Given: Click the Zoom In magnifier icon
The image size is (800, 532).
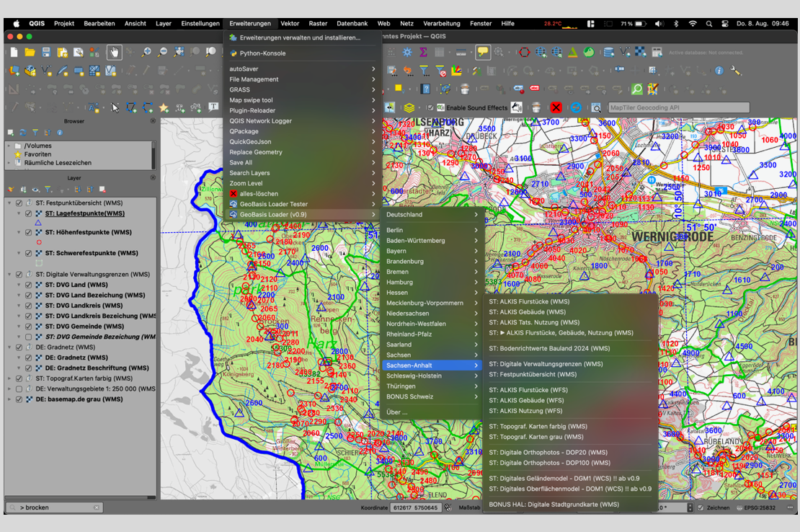Looking at the screenshot, I should point(146,52).
